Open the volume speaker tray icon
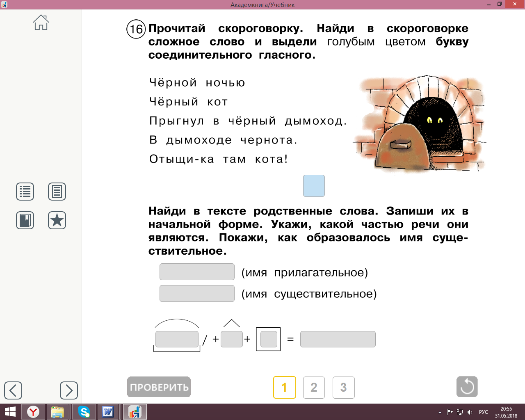 tap(470, 412)
